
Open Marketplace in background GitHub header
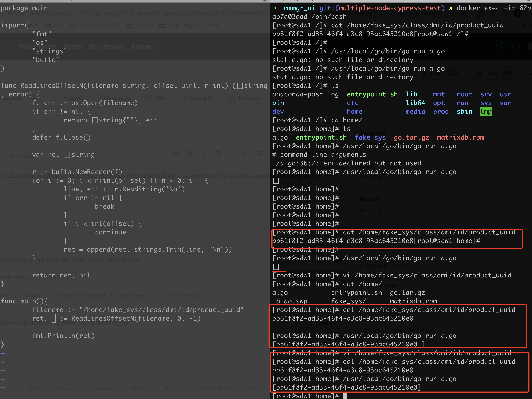[x=107, y=46]
